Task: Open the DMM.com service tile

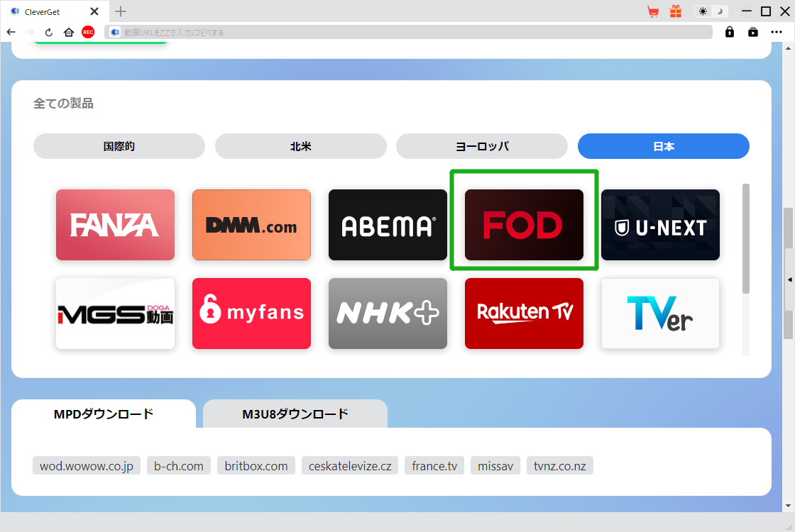Action: (x=251, y=225)
